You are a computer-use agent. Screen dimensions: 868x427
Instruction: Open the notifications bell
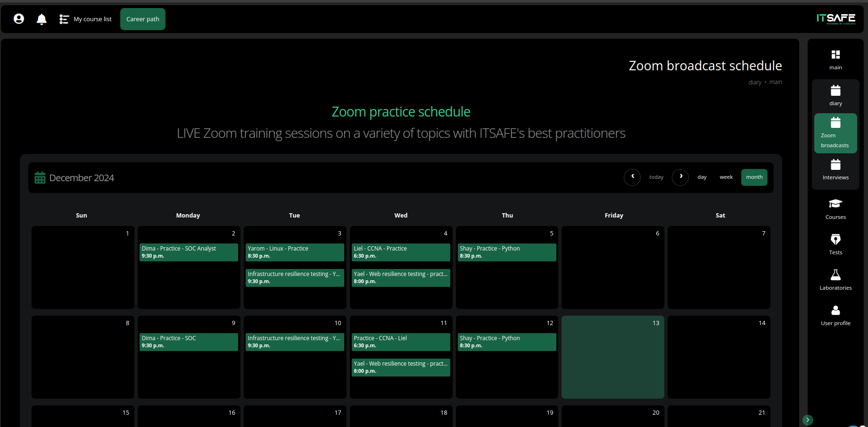click(x=41, y=19)
